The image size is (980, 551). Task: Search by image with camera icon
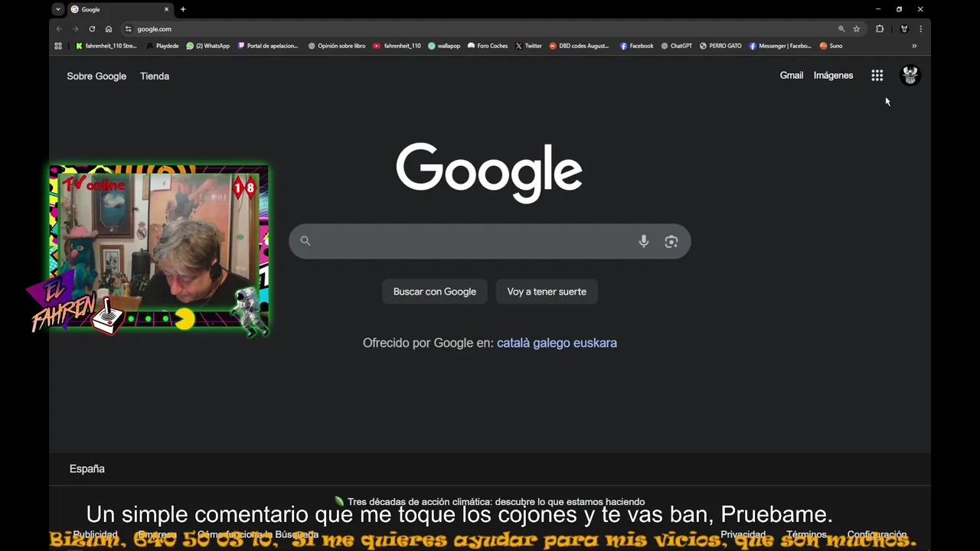(671, 241)
